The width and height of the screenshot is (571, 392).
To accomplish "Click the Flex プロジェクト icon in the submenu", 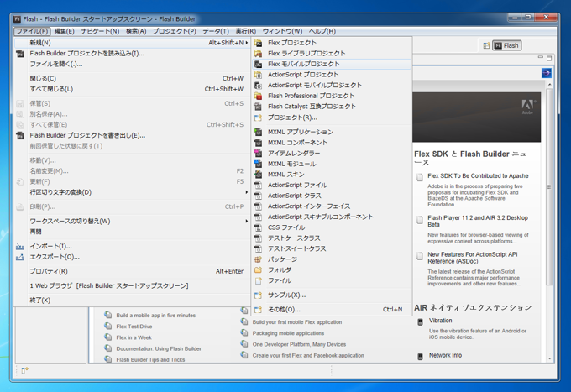I will coord(258,43).
